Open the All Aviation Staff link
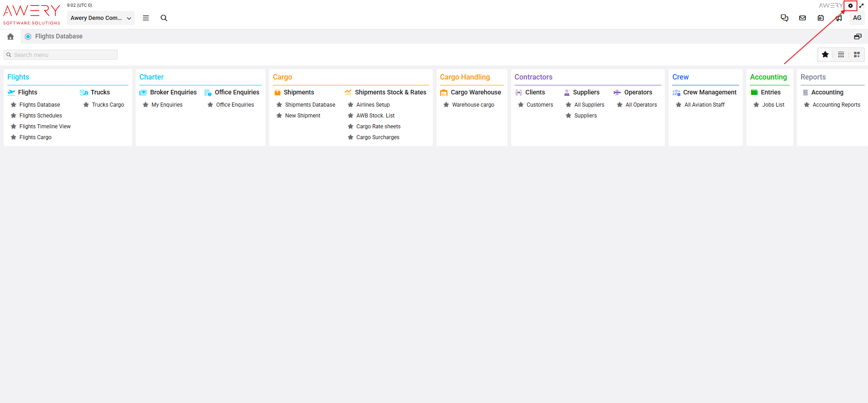The height and width of the screenshot is (403, 868). [704, 105]
